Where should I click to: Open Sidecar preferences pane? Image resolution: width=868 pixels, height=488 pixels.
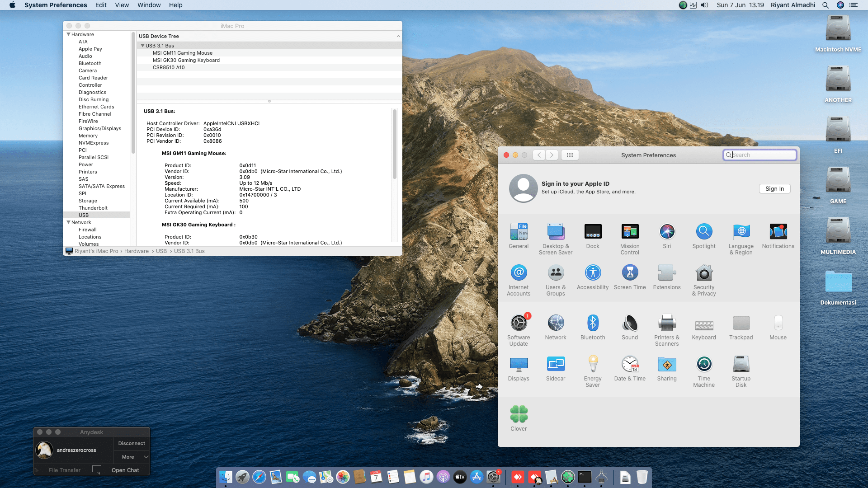(556, 368)
